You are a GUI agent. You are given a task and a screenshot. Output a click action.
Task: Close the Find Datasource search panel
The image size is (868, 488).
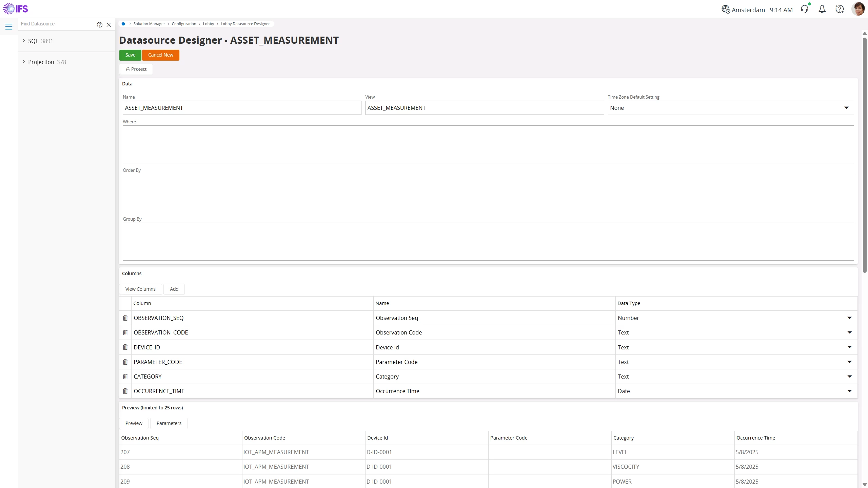109,24
